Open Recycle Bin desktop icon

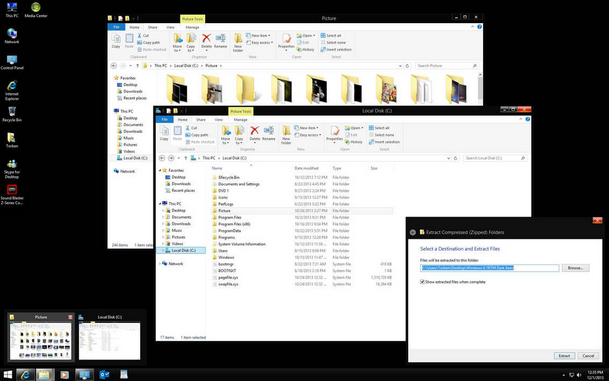pyautogui.click(x=12, y=114)
